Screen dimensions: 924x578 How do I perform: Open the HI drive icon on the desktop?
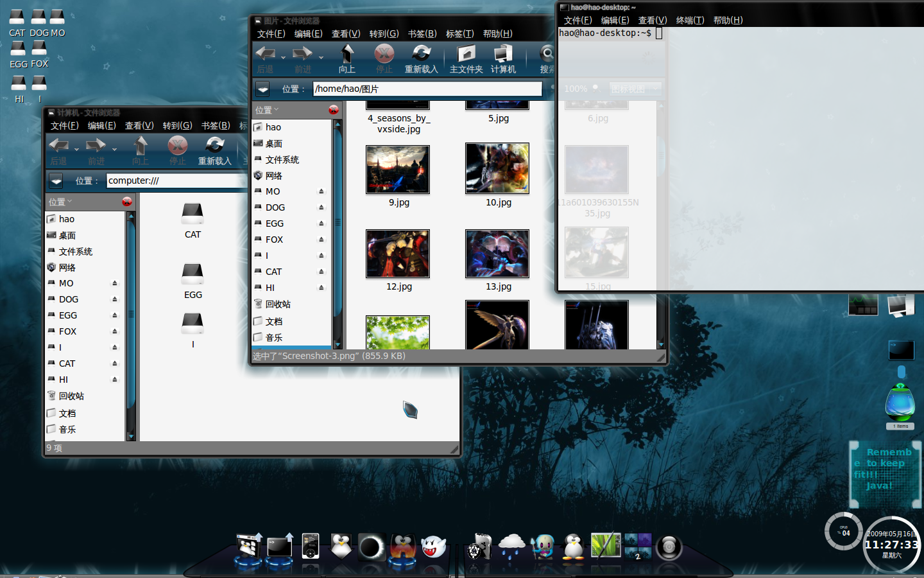point(19,83)
